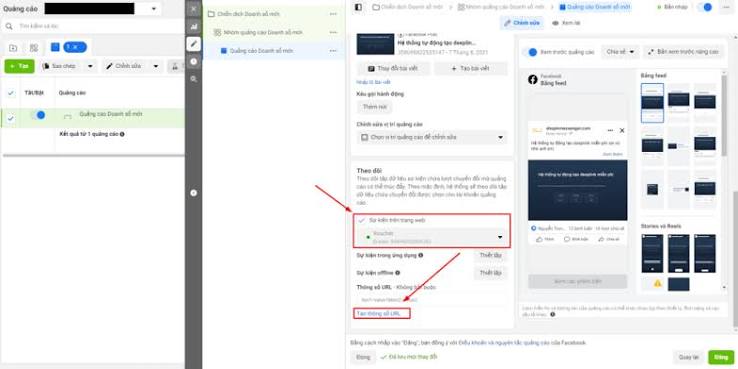The height and width of the screenshot is (369, 738).
Task: Open more options for Nhóm quảng cáo row
Action: pyautogui.click(x=333, y=32)
